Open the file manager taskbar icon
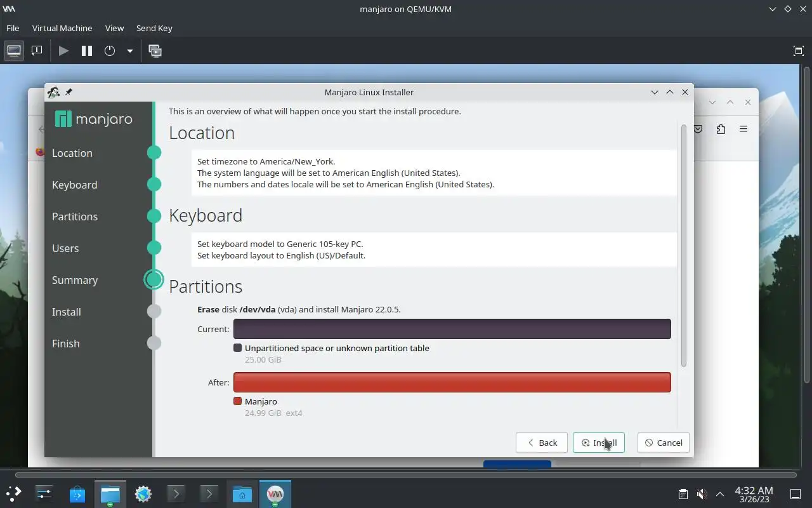Image resolution: width=812 pixels, height=508 pixels. pos(110,493)
